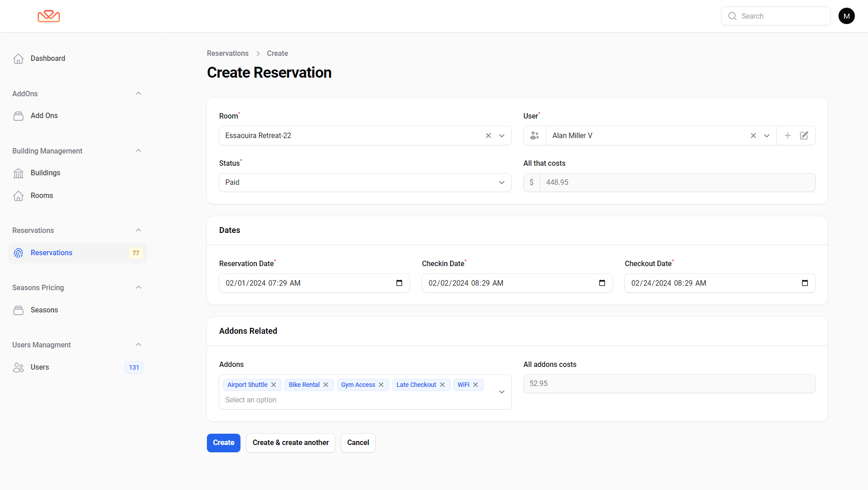Open calendar picker for Reservation Date
Screen dimensions: 868x490
click(399, 283)
